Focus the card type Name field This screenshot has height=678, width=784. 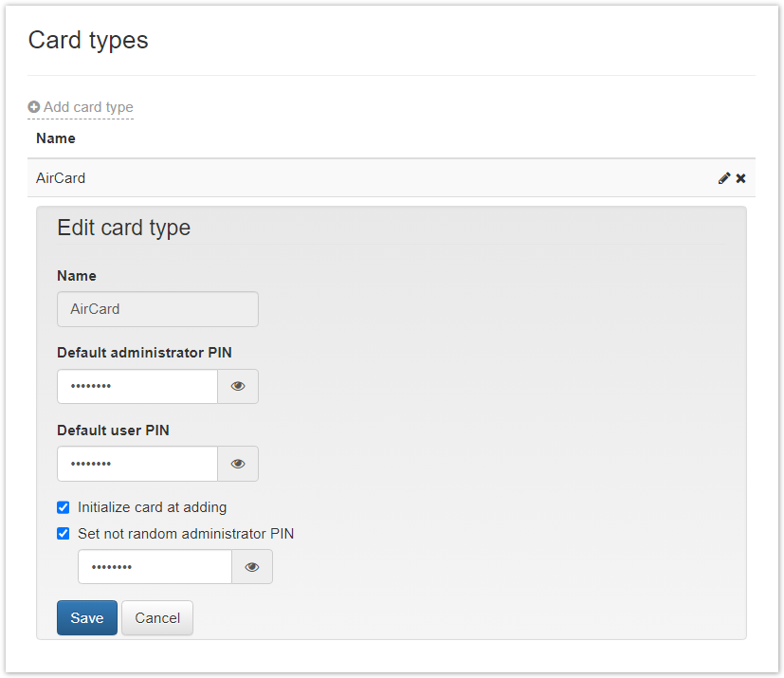pyautogui.click(x=157, y=309)
